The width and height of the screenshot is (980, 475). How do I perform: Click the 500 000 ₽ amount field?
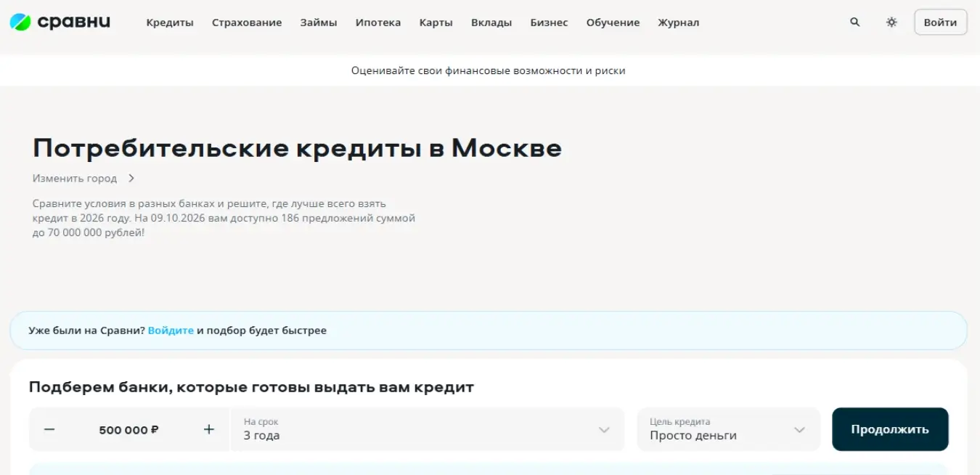click(x=129, y=429)
